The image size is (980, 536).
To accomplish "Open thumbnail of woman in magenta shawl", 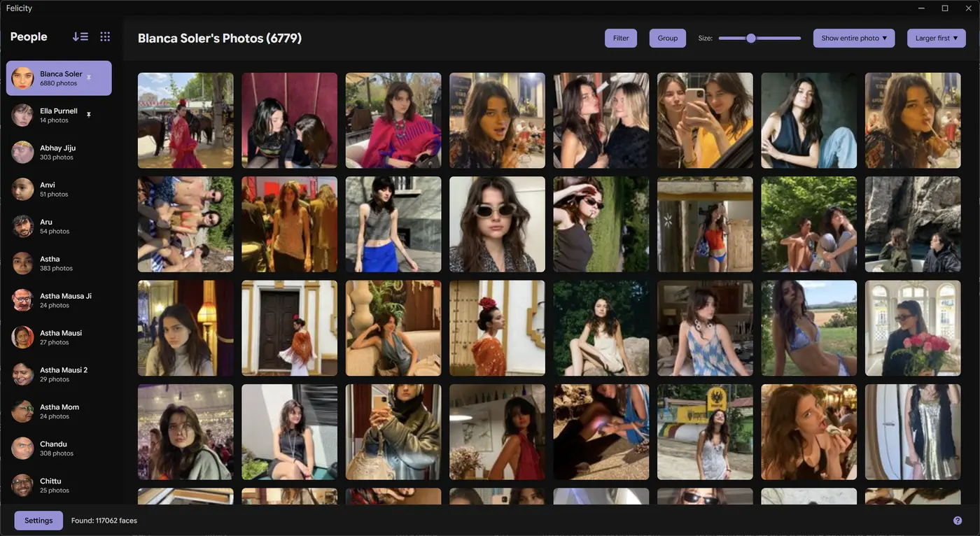I will (393, 120).
